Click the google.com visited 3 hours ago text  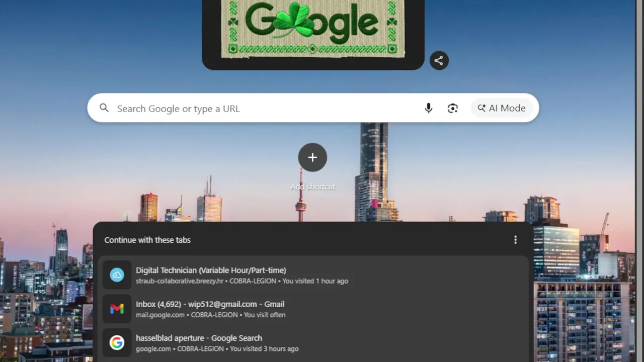217,348
